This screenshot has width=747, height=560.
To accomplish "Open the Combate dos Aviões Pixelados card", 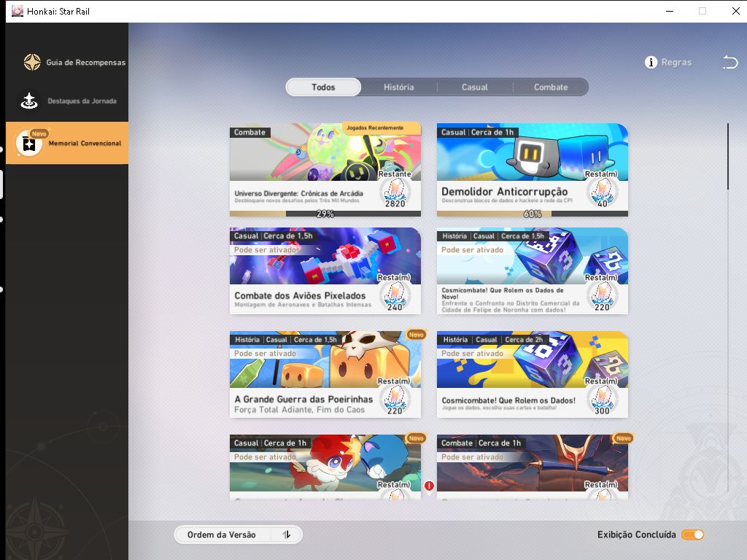I will coord(325,271).
